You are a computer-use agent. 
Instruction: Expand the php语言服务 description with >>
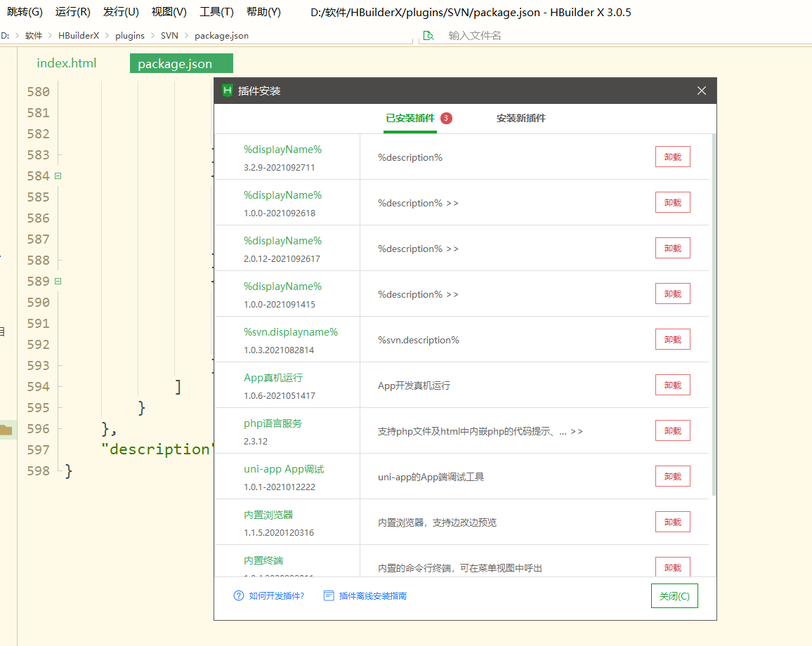[x=577, y=431]
